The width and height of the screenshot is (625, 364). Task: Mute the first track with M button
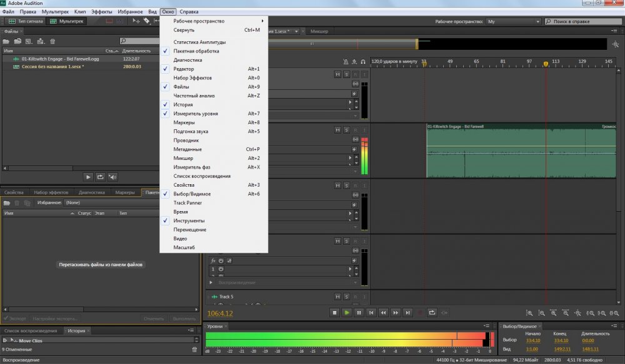coord(337,74)
